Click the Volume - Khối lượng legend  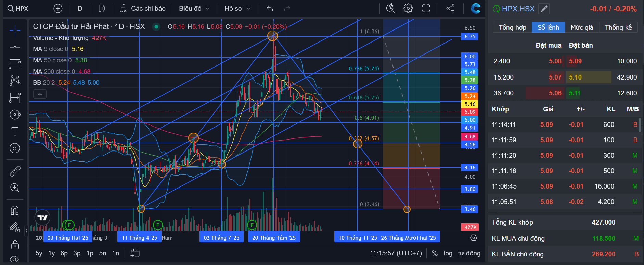69,38
